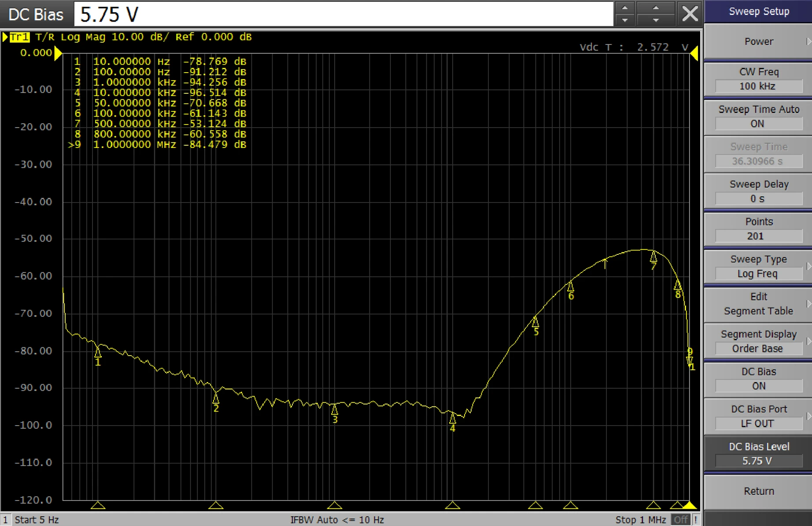Open the Segment Display Order Base menu

coord(758,342)
